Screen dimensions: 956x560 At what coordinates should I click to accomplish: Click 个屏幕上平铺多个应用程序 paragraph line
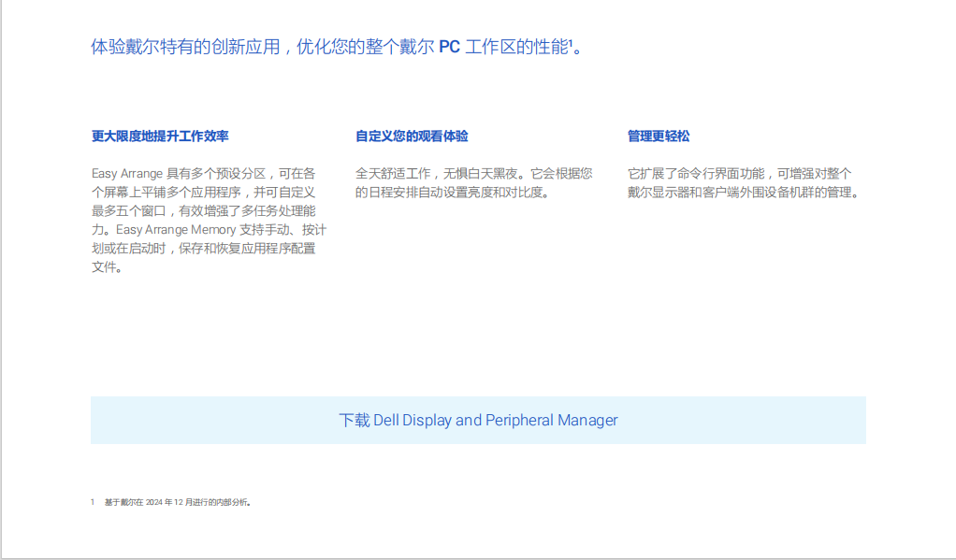tap(203, 193)
